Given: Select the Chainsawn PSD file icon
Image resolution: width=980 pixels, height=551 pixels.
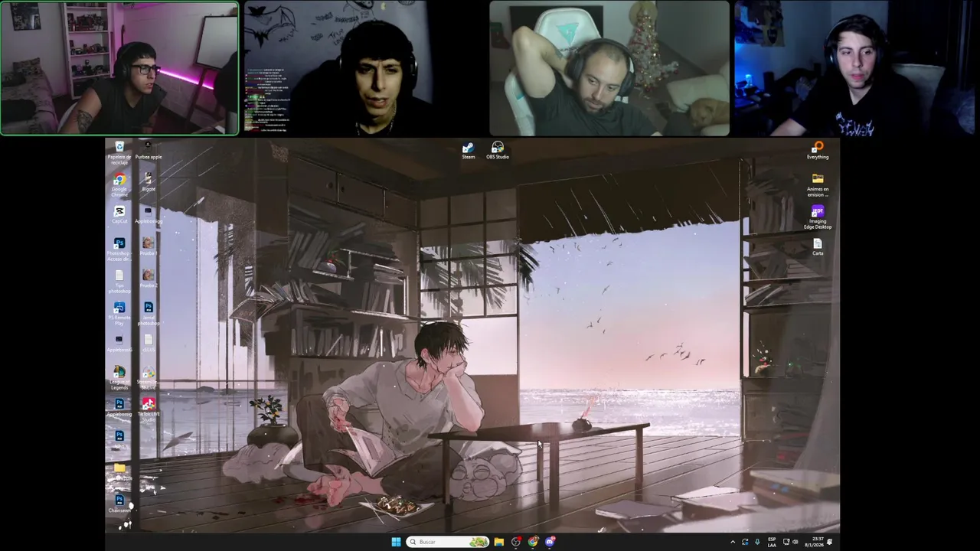Looking at the screenshot, I should 119,504.
